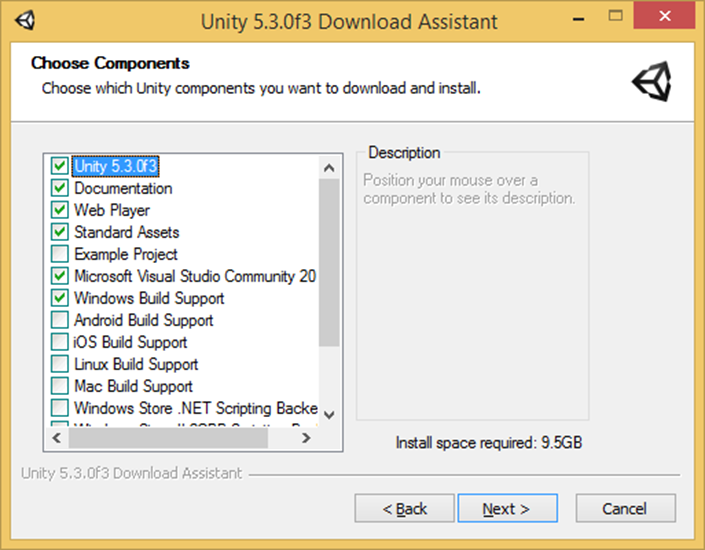Click the list's scroll down arrow
This screenshot has height=550, width=705.
(x=329, y=415)
